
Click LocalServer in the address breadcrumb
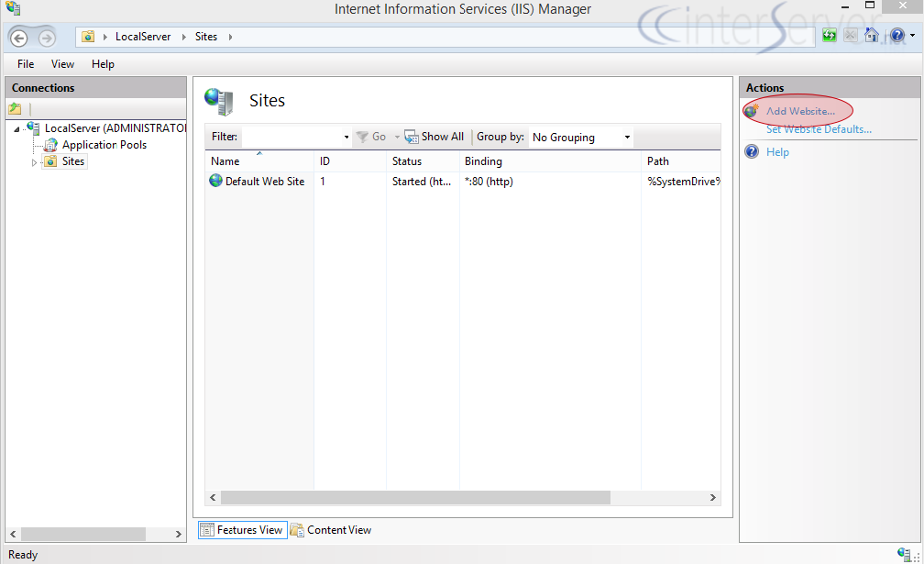pyautogui.click(x=143, y=37)
